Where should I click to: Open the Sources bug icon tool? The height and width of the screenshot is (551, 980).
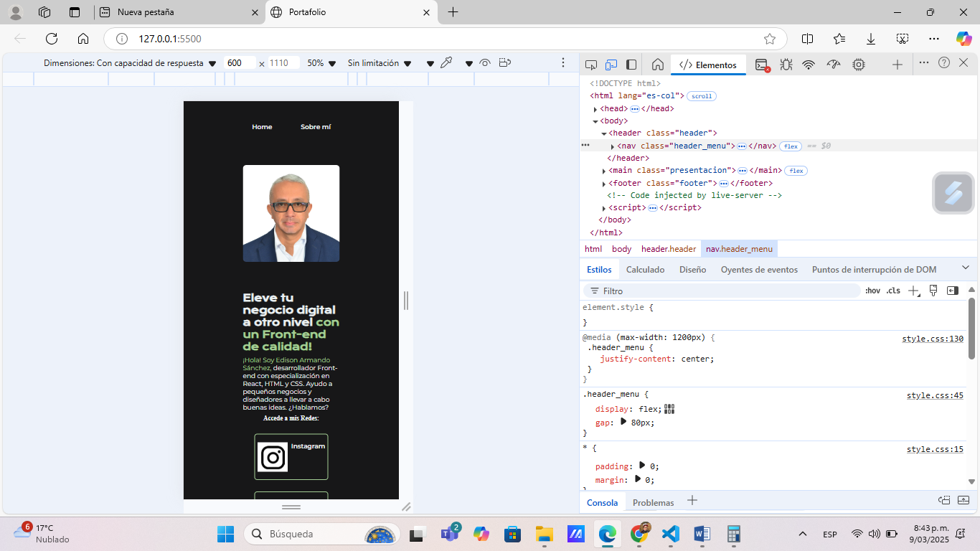(786, 65)
